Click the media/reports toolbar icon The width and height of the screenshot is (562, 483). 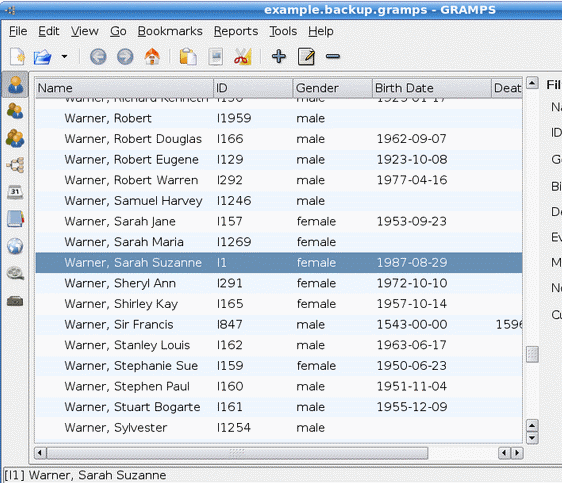[x=216, y=56]
